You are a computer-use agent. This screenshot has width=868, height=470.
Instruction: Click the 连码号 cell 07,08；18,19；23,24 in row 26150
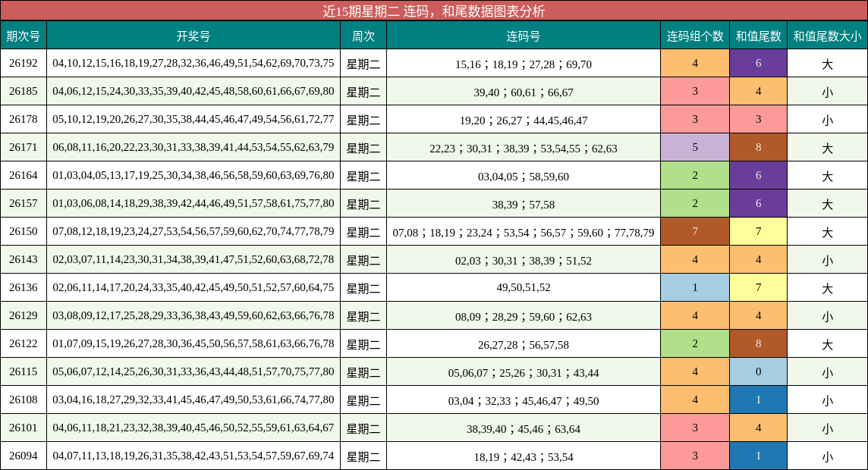[523, 233]
